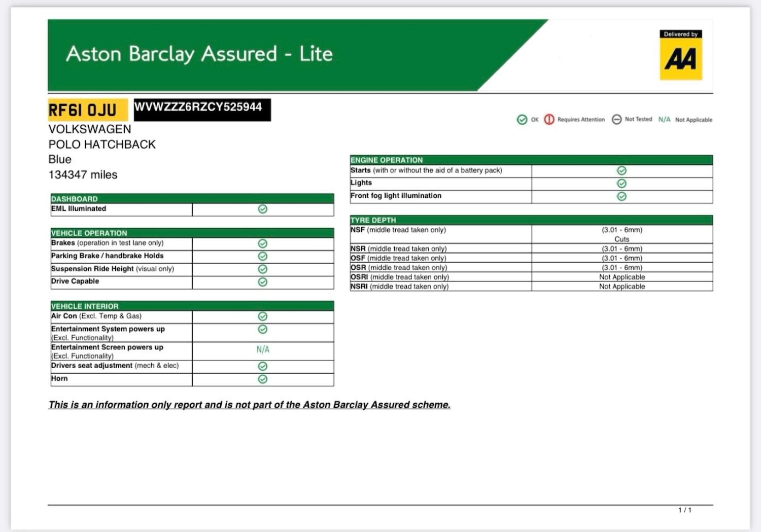
Task: Click the Drive Capable status checkmark
Action: point(263,282)
